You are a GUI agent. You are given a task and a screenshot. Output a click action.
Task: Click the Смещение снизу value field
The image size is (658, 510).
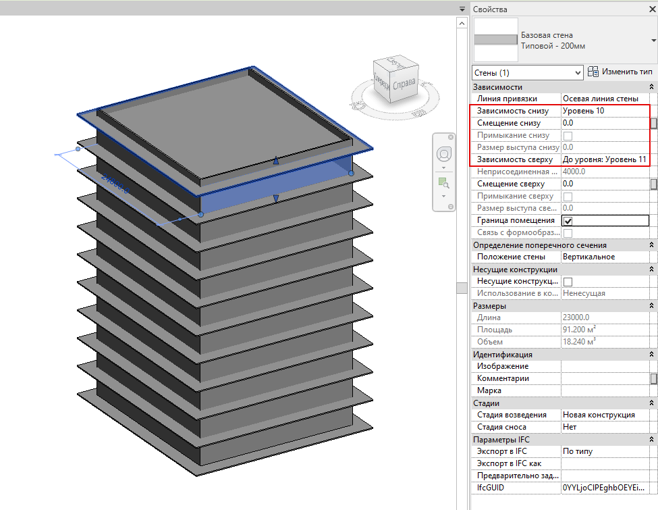605,123
